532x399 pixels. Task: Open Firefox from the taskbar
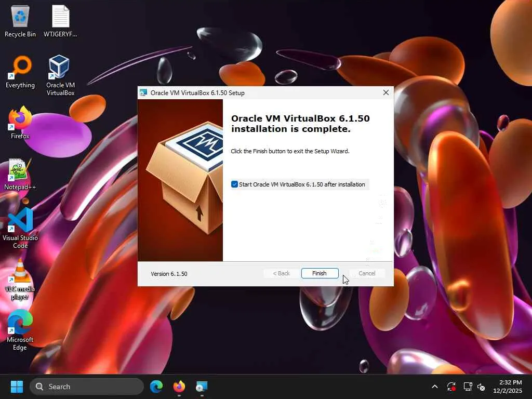[179, 387]
